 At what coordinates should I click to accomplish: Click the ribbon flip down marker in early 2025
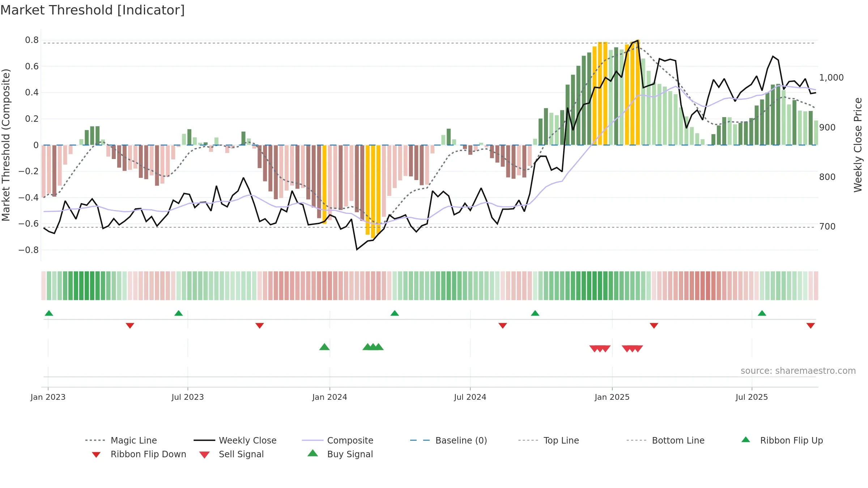(x=654, y=326)
